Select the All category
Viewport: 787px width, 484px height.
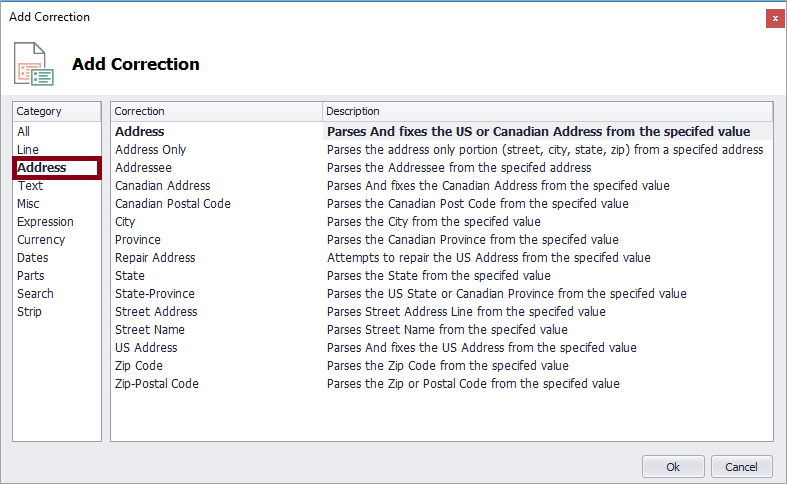24,132
